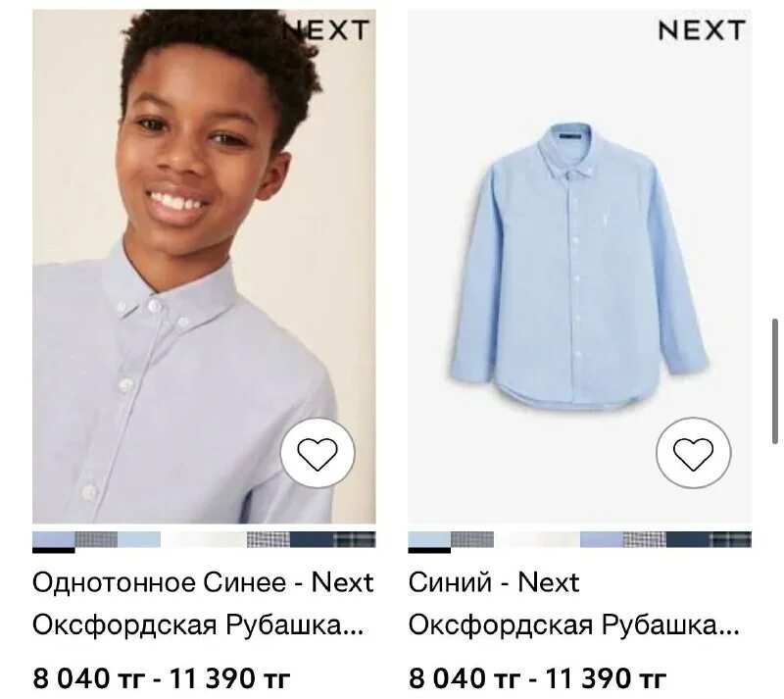
Task: Click the right item's price 8 040 тг - 11 390 тг
Action: [x=537, y=678]
